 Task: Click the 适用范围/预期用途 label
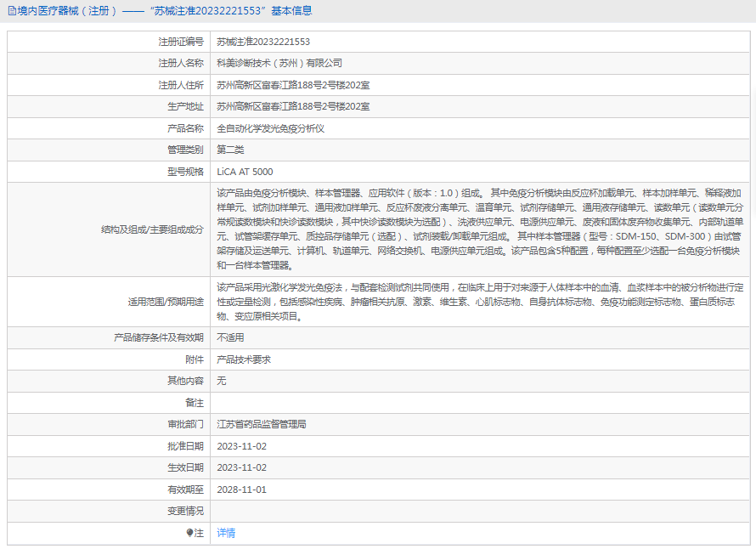[166, 302]
